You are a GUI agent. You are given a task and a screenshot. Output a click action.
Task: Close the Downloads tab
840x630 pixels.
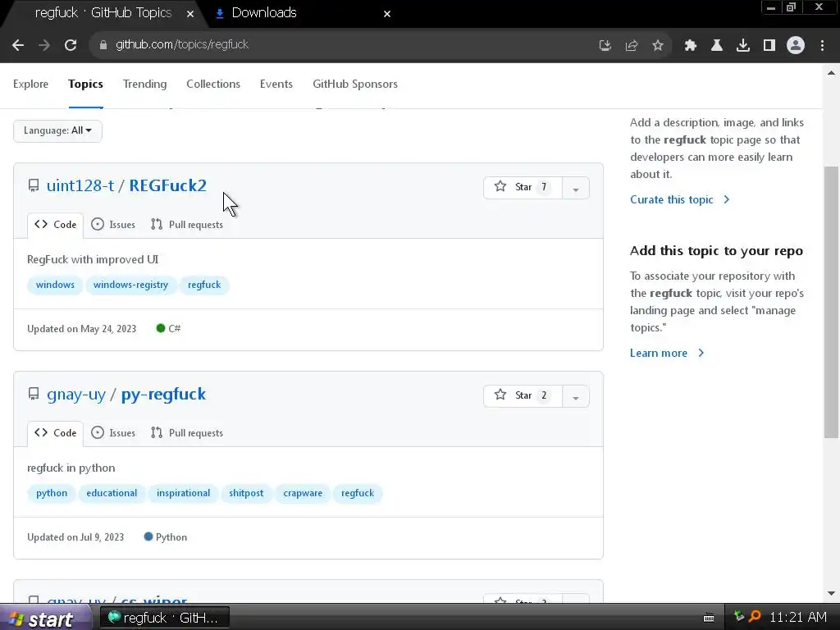click(387, 14)
